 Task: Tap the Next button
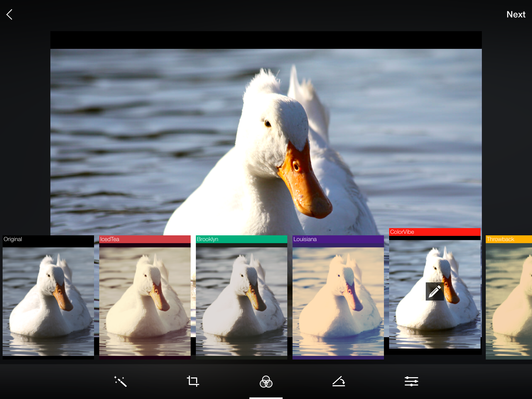[x=516, y=15]
